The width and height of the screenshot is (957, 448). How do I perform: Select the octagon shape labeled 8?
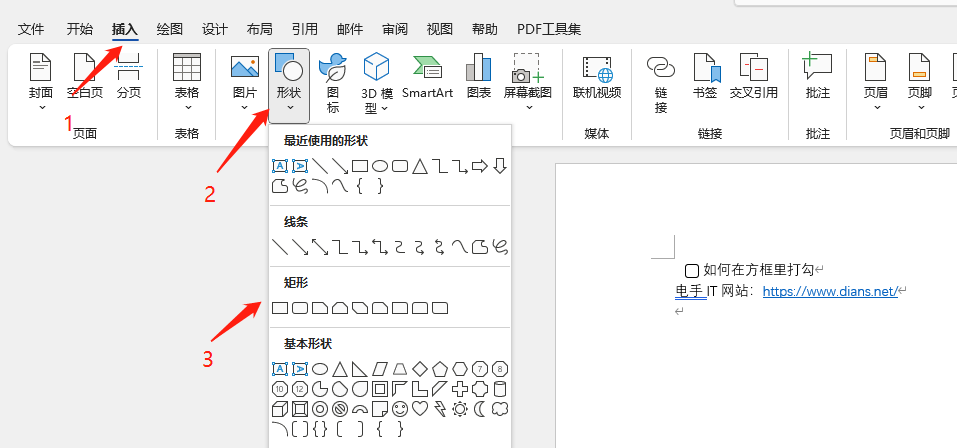tap(500, 369)
